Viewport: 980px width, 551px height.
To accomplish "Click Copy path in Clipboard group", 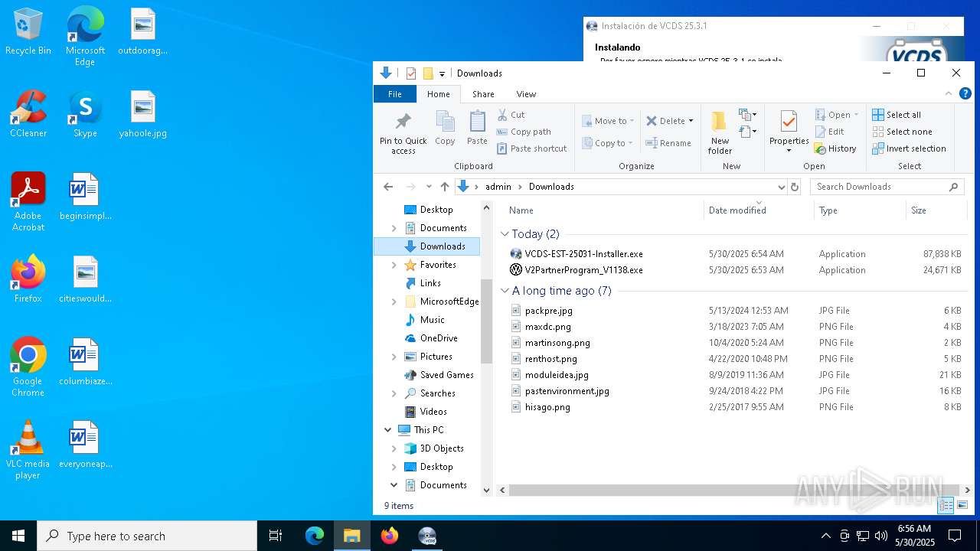I will point(524,132).
